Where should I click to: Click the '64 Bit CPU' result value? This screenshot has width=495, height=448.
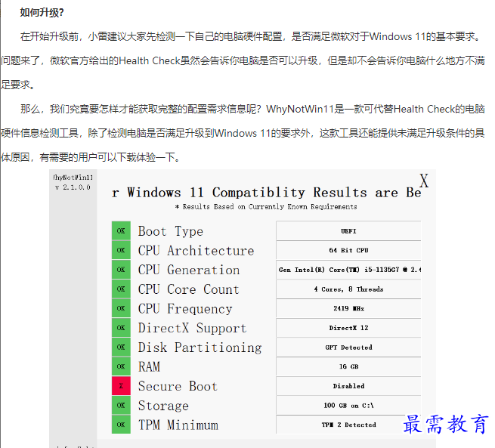348,251
